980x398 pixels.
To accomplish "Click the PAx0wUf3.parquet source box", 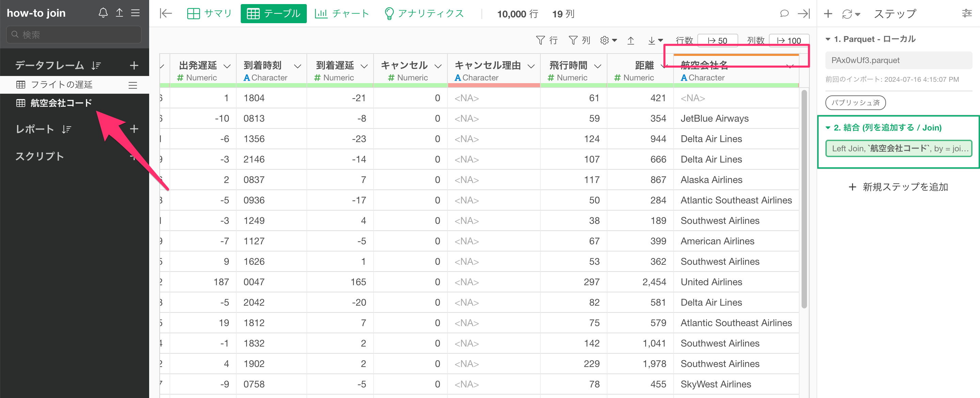I will (898, 60).
